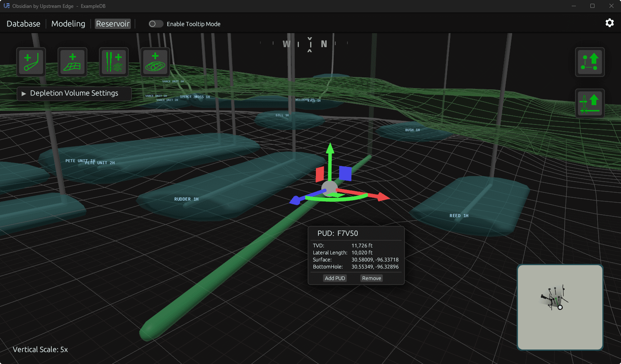The image size is (621, 364).
Task: Click the Vertical Scale: 5x text
Action: [x=40, y=350]
